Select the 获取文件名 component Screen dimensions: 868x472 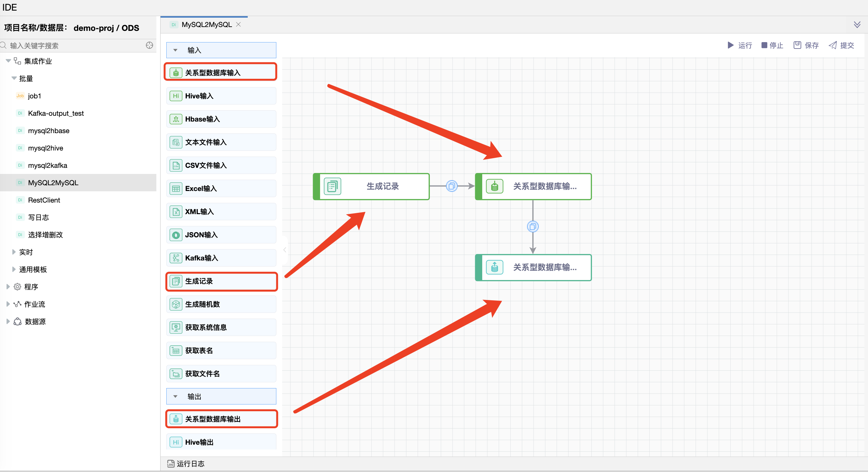point(220,373)
